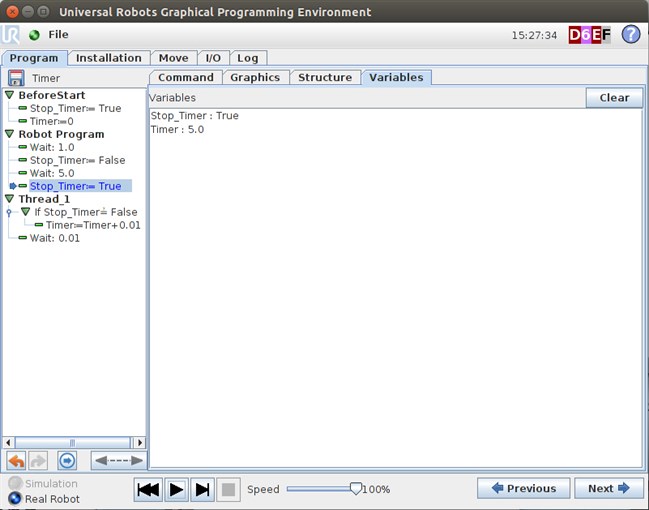The image size is (649, 510).
Task: Switch to the Graphics tab
Action: pos(255,77)
